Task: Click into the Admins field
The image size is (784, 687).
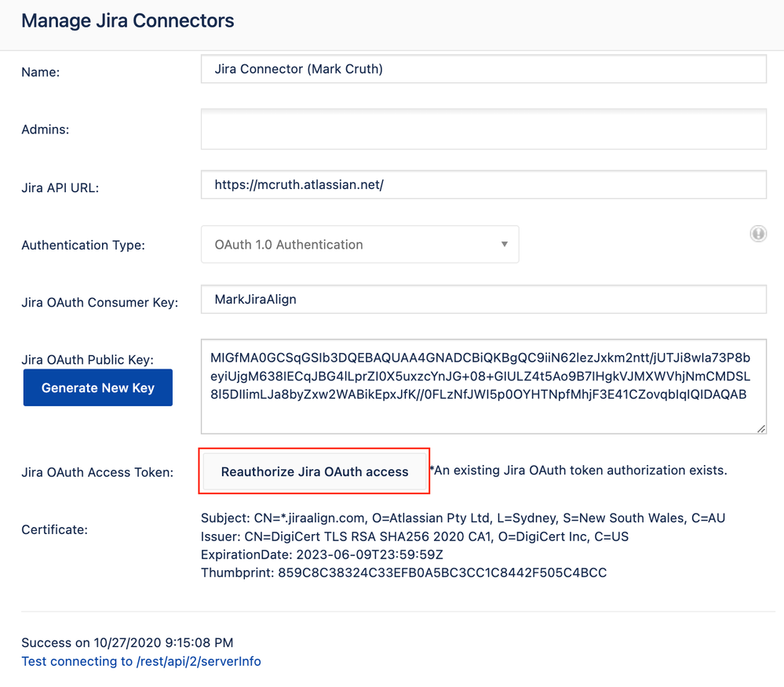Action: tap(483, 129)
